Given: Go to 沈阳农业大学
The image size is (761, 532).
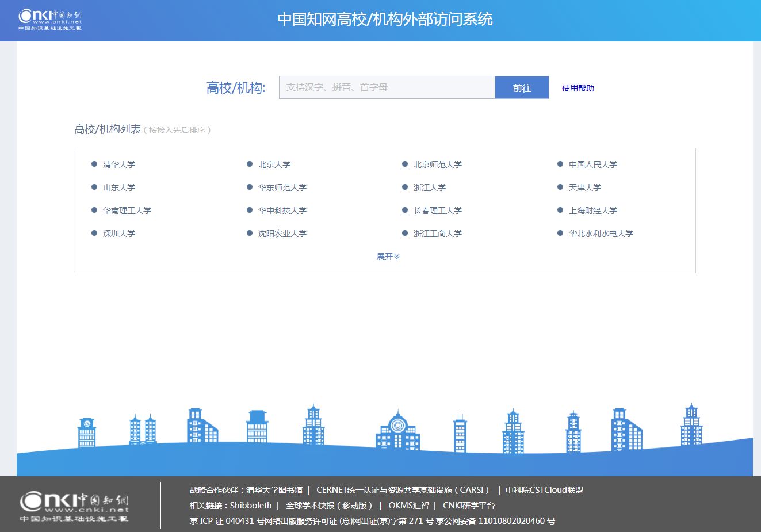Looking at the screenshot, I should click(282, 234).
